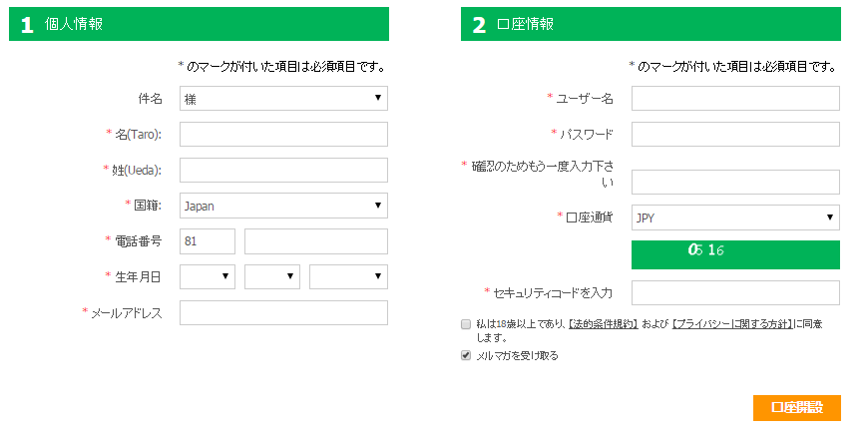Click the セキュリティコードを入力 field
The width and height of the screenshot is (868, 436).
735,293
